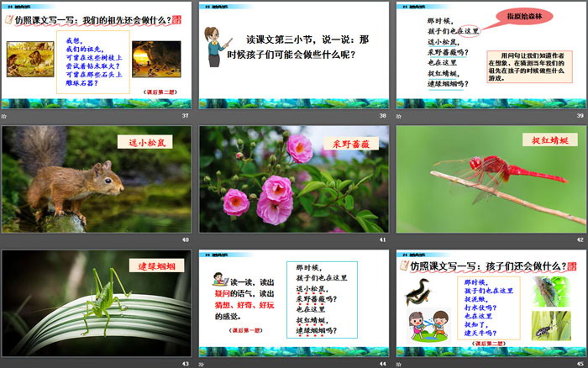The image size is (588, 368).
Task: Click slide number 37 label
Action: [186, 116]
